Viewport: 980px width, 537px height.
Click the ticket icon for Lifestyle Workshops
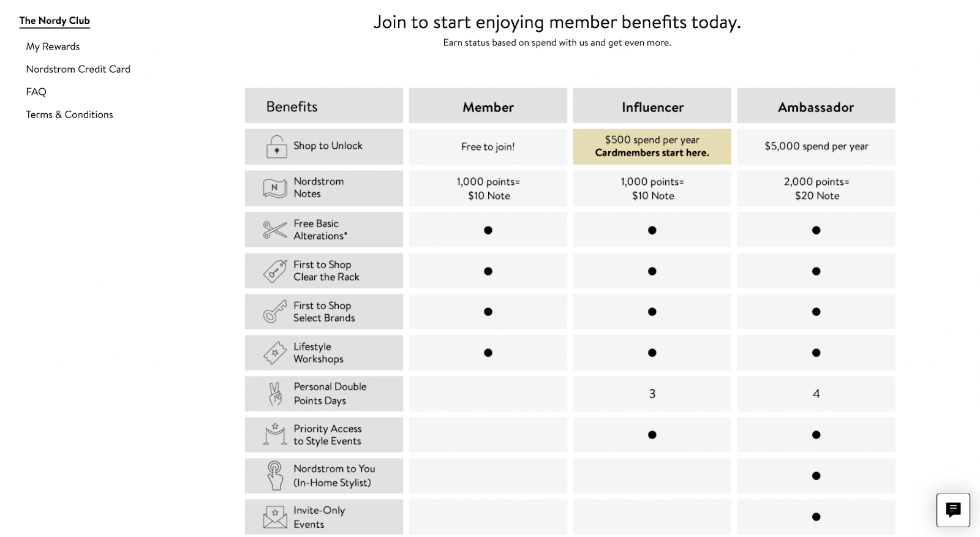275,353
